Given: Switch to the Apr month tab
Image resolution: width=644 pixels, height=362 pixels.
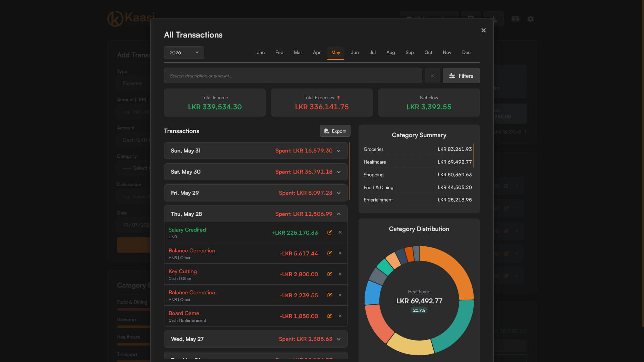Looking at the screenshot, I should (x=317, y=53).
